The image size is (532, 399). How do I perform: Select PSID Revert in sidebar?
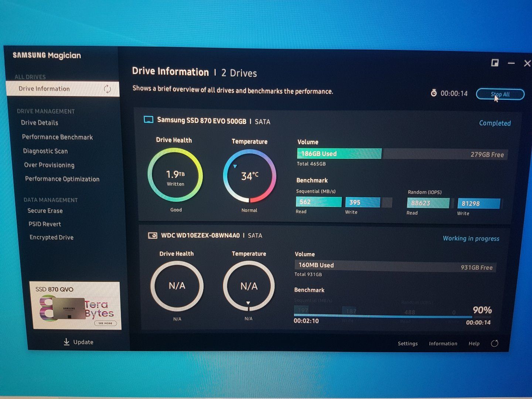45,224
